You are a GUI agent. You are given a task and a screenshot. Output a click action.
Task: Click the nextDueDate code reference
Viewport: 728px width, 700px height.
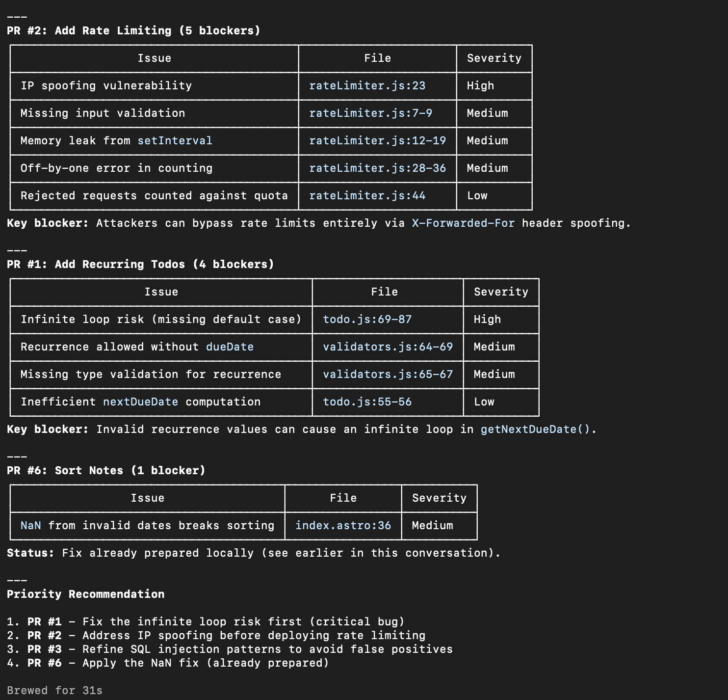point(140,402)
